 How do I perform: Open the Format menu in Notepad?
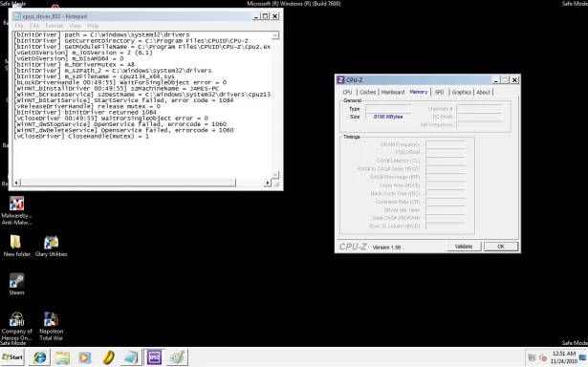click(x=54, y=26)
